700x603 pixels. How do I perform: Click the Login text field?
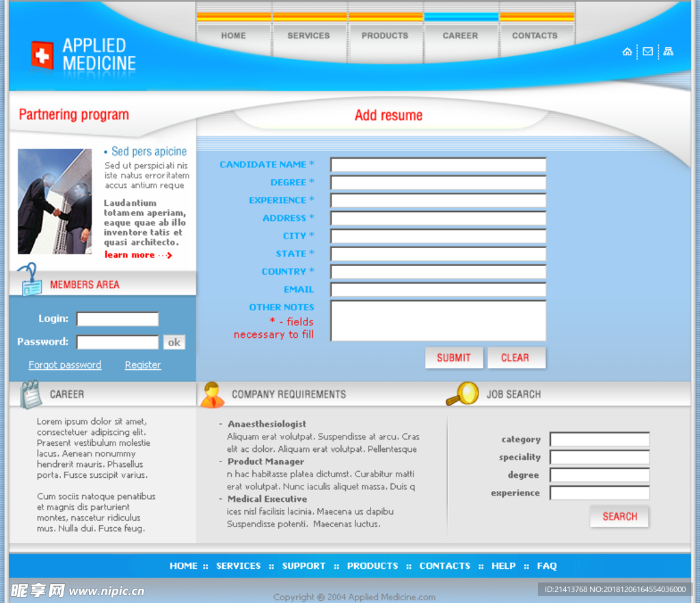tap(118, 319)
